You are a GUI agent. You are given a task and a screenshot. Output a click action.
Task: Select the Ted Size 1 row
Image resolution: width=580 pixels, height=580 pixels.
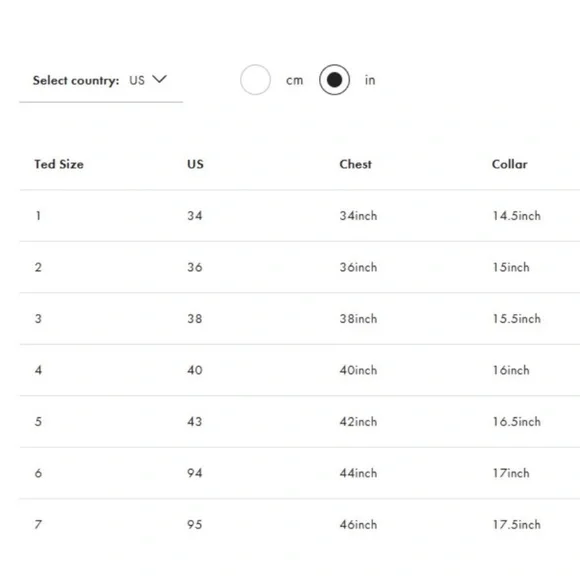[300, 216]
